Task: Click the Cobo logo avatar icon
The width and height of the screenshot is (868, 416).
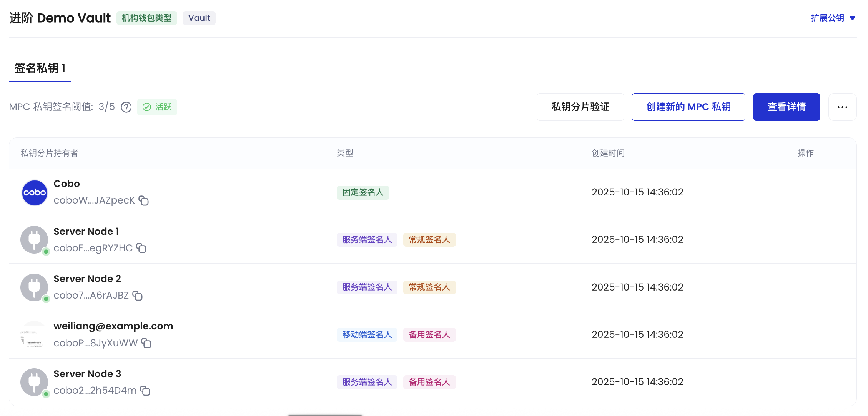Action: click(34, 193)
